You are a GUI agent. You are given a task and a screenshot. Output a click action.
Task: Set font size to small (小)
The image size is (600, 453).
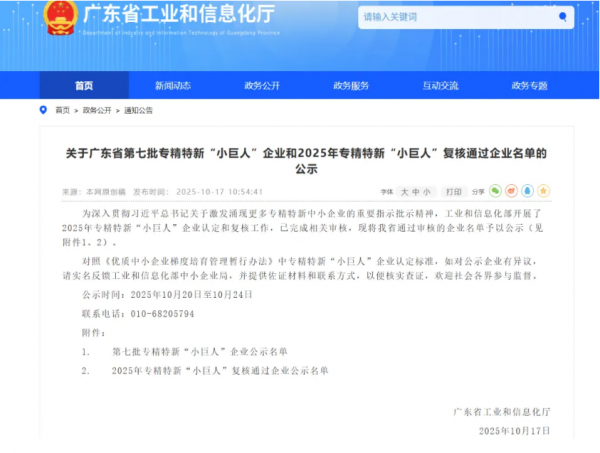click(427, 190)
